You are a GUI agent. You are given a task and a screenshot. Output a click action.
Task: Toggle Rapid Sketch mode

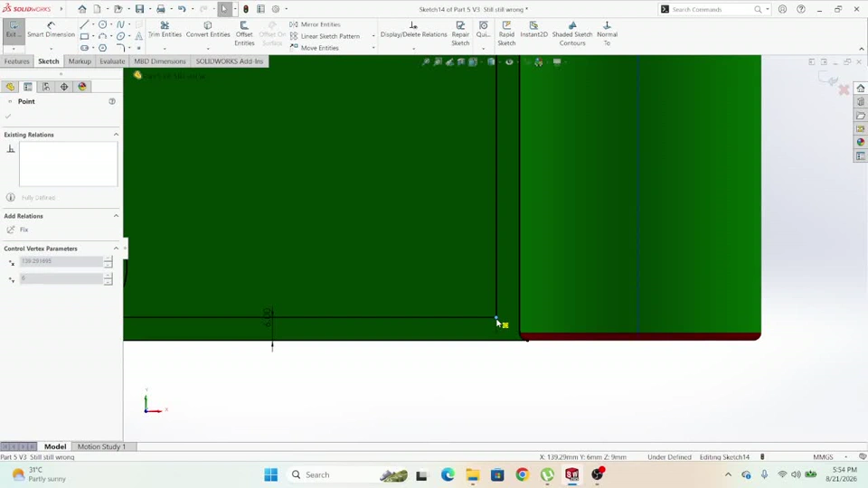[x=506, y=33]
